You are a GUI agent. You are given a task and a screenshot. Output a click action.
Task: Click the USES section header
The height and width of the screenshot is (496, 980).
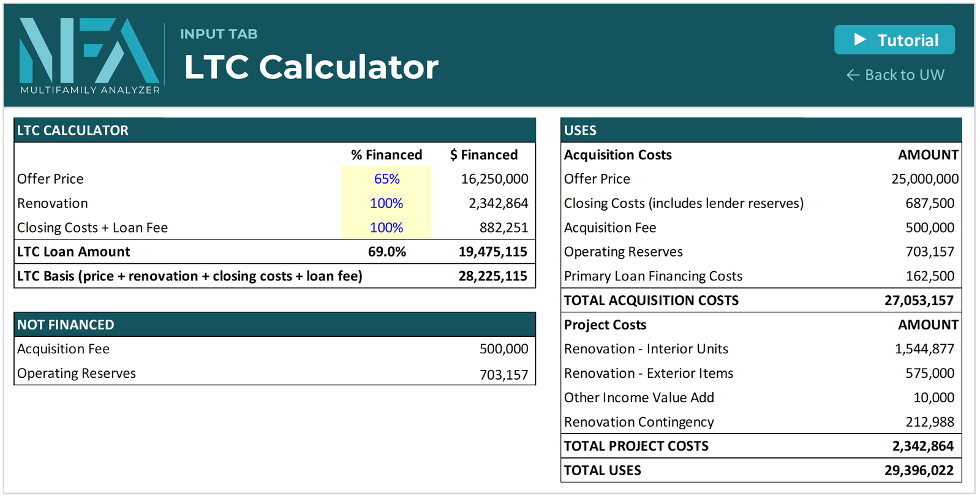click(761, 130)
